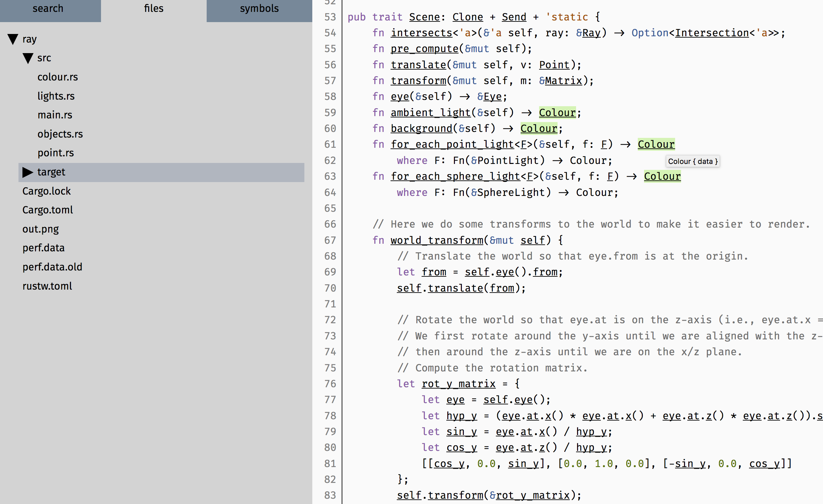The image size is (823, 504).
Task: Open out.png in the file list
Action: pos(40,229)
